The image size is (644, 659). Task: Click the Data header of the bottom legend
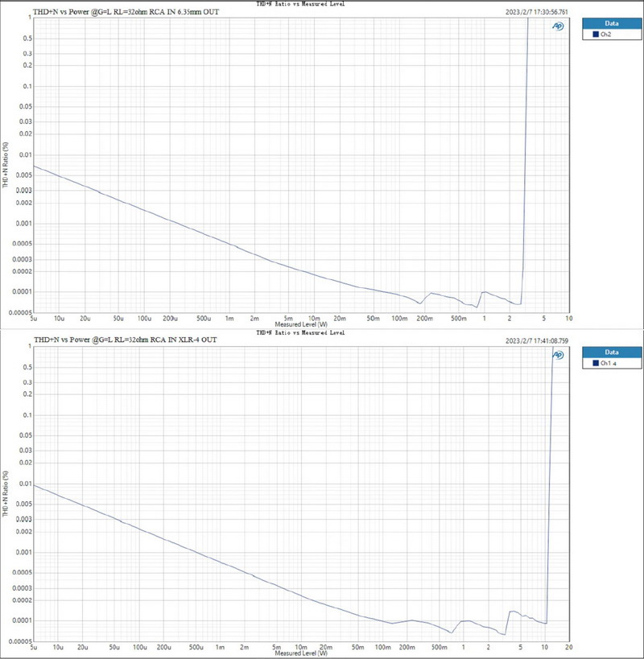(x=611, y=352)
